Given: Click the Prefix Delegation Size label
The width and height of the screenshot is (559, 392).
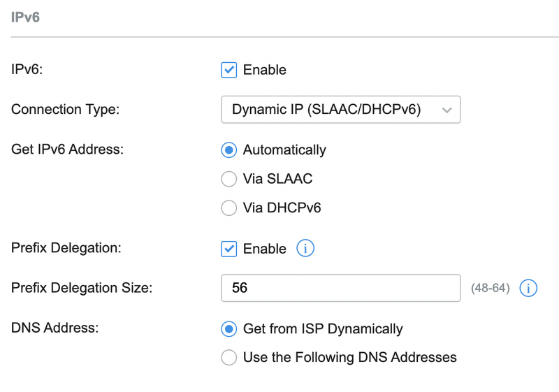Looking at the screenshot, I should click(x=82, y=288).
